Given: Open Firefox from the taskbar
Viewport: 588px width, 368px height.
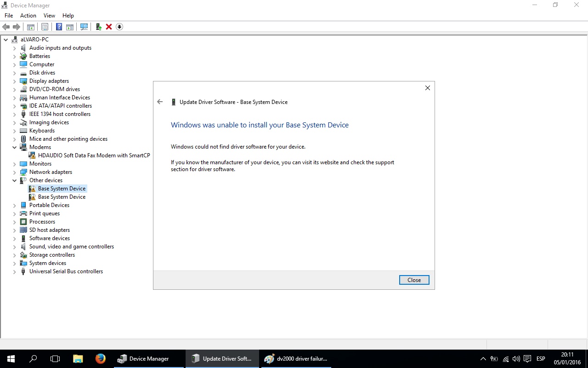Looking at the screenshot, I should (x=100, y=359).
